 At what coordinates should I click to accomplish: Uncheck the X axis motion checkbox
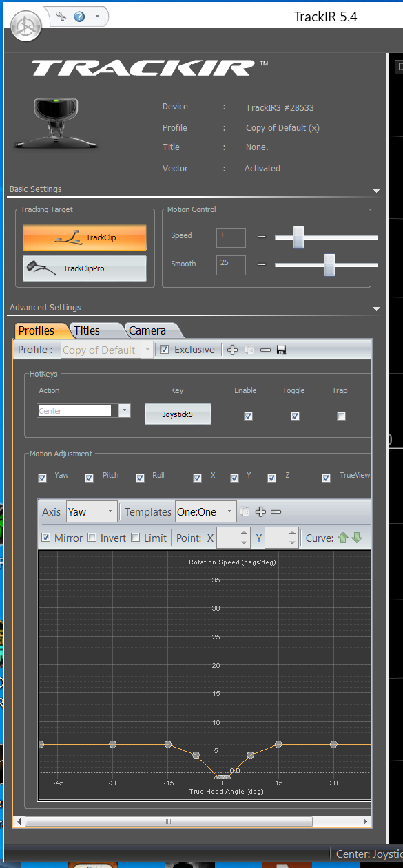click(198, 478)
